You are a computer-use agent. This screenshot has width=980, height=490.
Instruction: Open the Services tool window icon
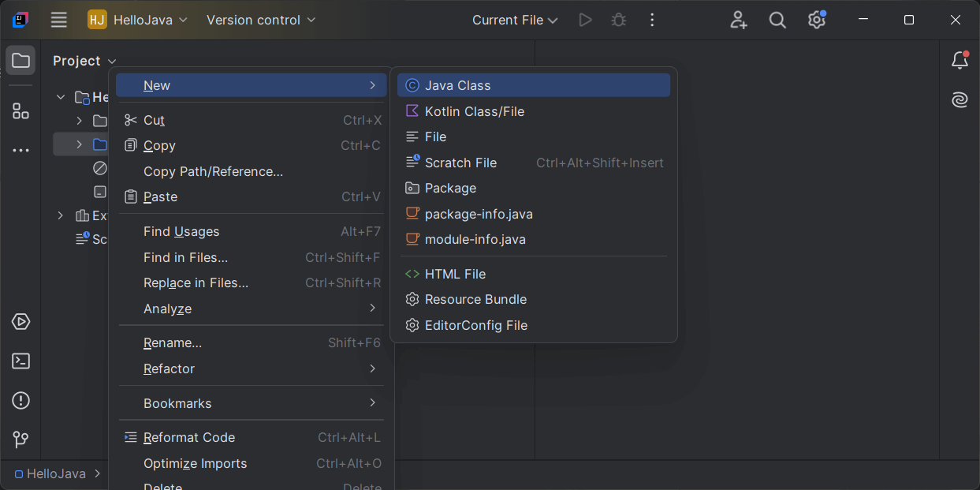point(20,322)
